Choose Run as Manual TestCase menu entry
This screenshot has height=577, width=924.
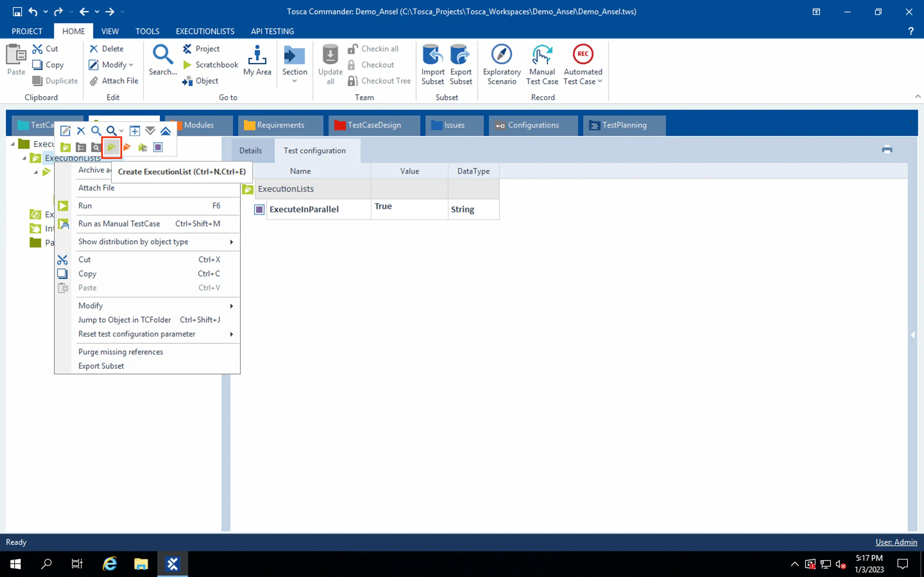click(x=119, y=224)
